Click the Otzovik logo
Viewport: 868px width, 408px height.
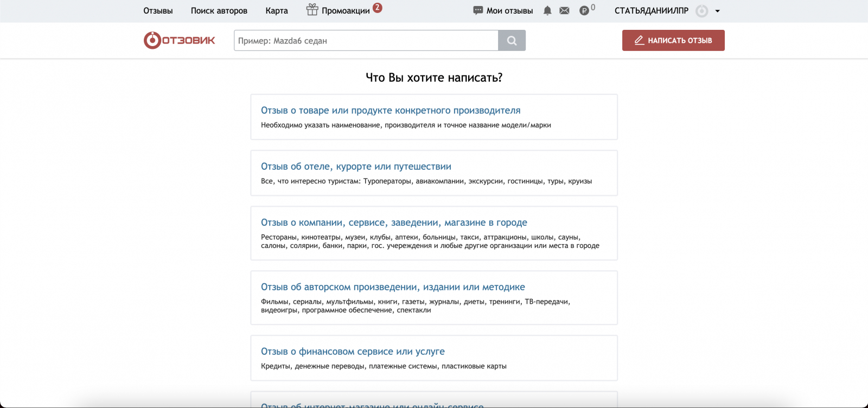[x=180, y=41]
